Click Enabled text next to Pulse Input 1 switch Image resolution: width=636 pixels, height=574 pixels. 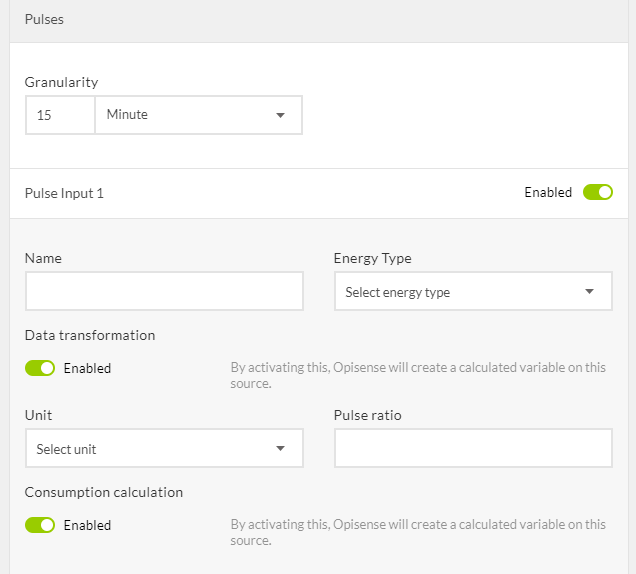click(x=548, y=192)
